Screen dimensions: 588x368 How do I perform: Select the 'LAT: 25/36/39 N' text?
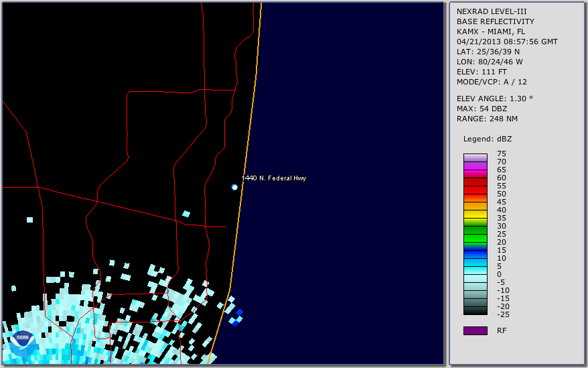pyautogui.click(x=488, y=52)
